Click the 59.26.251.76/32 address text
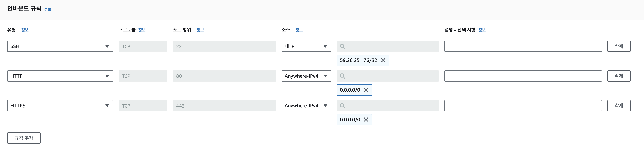The width and height of the screenshot is (644, 148). [x=358, y=60]
